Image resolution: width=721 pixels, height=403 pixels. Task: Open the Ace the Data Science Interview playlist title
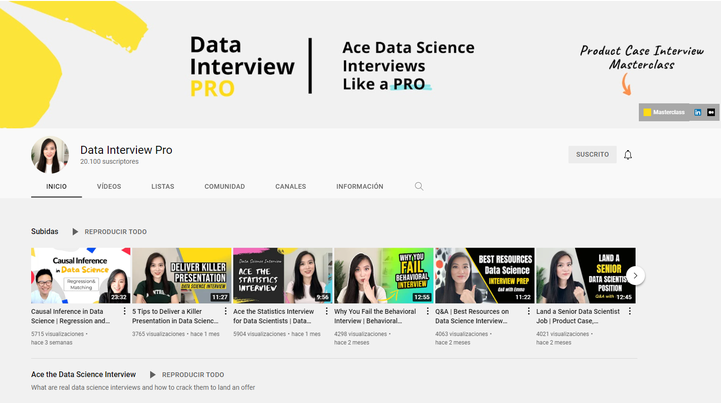pyautogui.click(x=83, y=374)
